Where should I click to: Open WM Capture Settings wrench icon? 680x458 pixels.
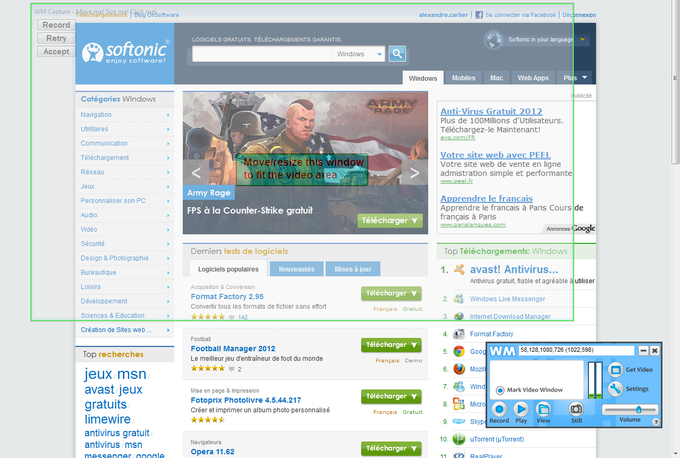[x=615, y=389]
